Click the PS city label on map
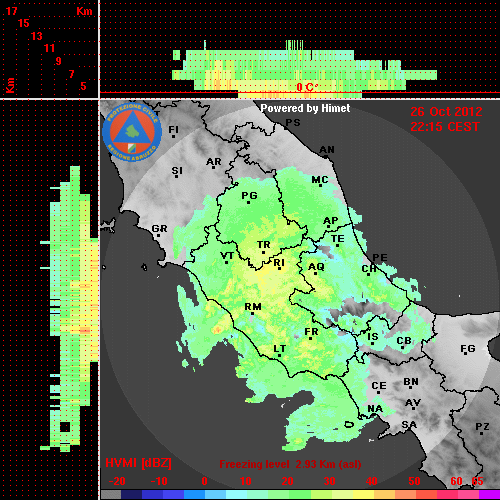 pyautogui.click(x=293, y=123)
